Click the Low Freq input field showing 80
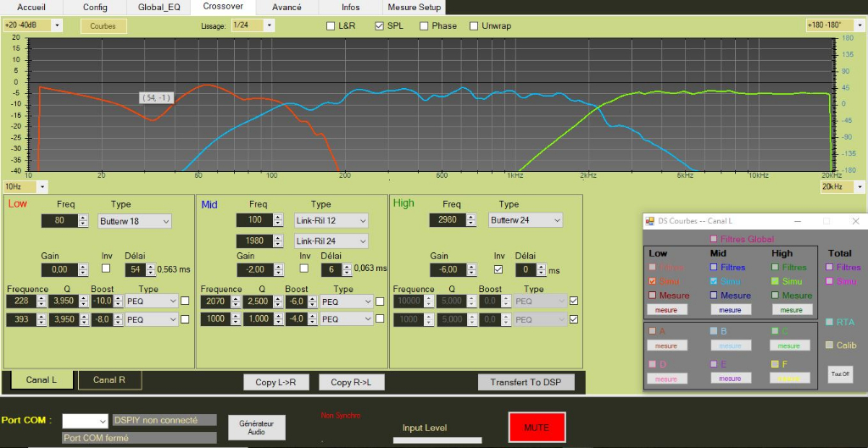868x448 pixels. tap(58, 221)
